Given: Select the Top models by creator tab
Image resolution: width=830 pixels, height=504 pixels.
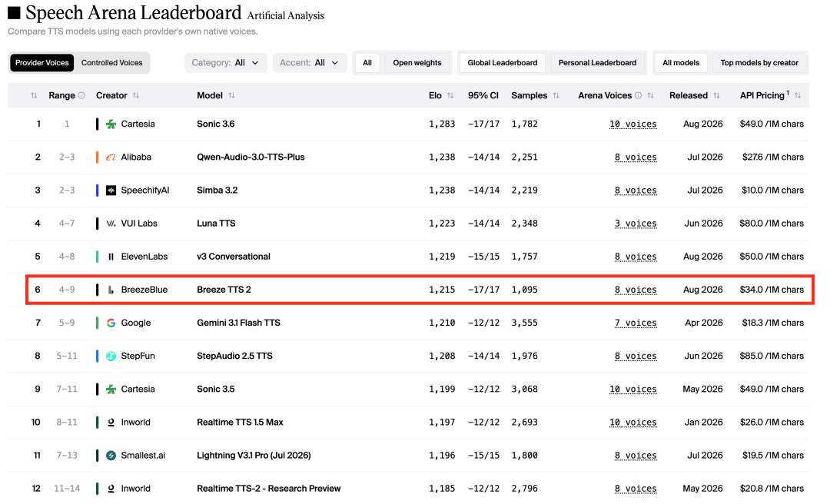Looking at the screenshot, I should click(x=759, y=63).
